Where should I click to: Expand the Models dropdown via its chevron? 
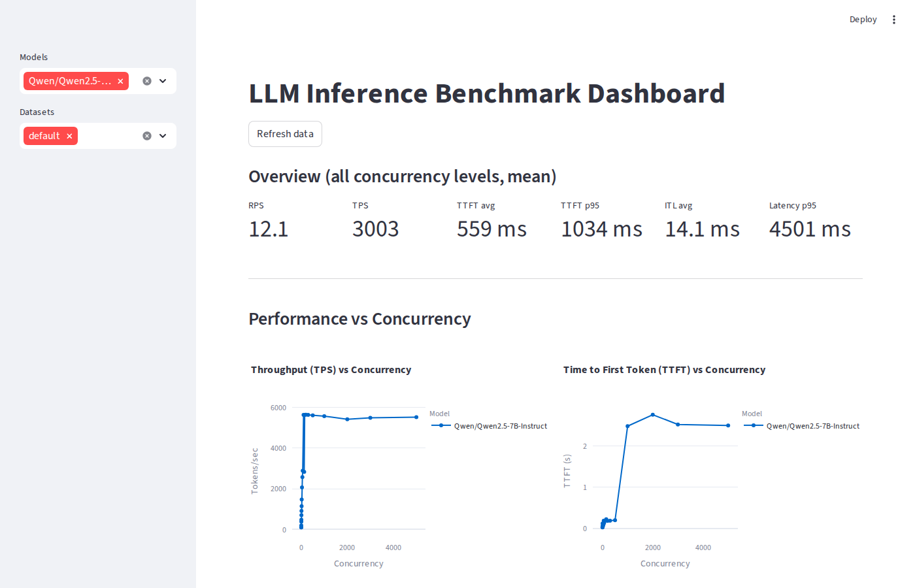[x=162, y=80]
